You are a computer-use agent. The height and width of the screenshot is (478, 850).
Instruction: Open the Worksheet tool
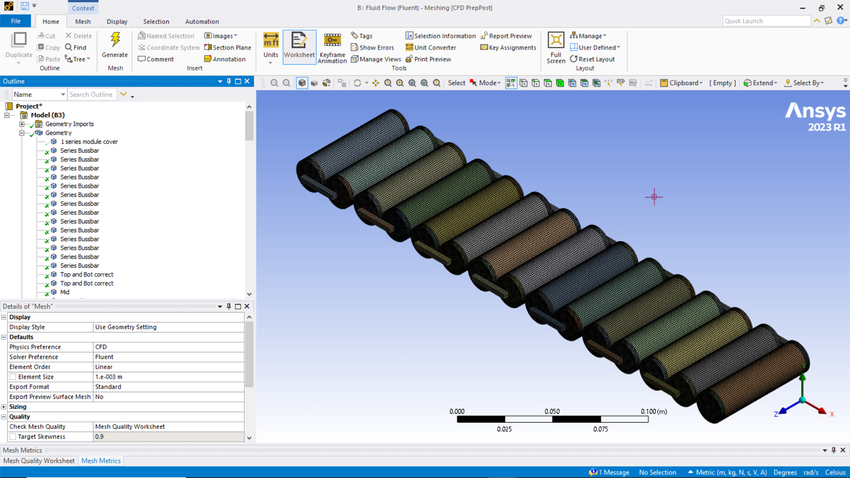point(299,41)
